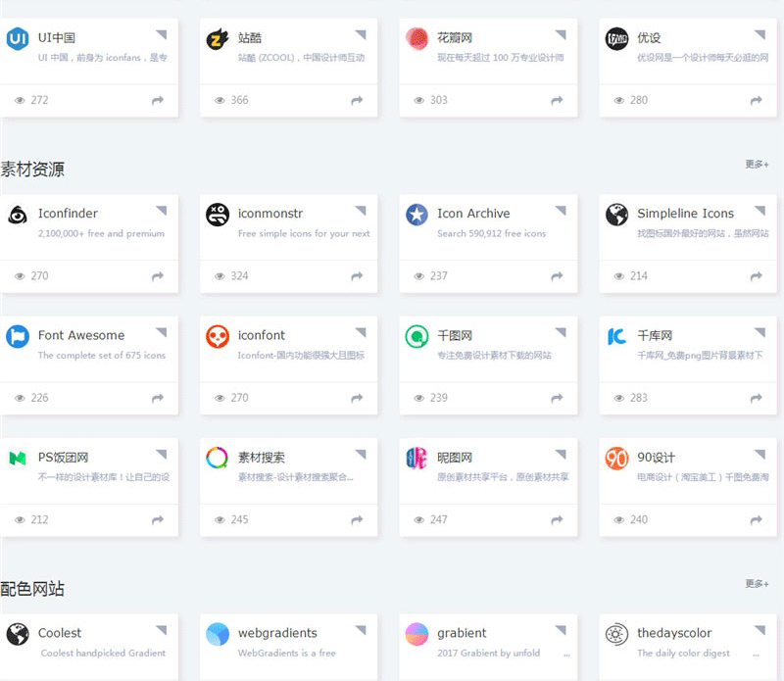Click the 配色网站 section heading

pos(32,589)
